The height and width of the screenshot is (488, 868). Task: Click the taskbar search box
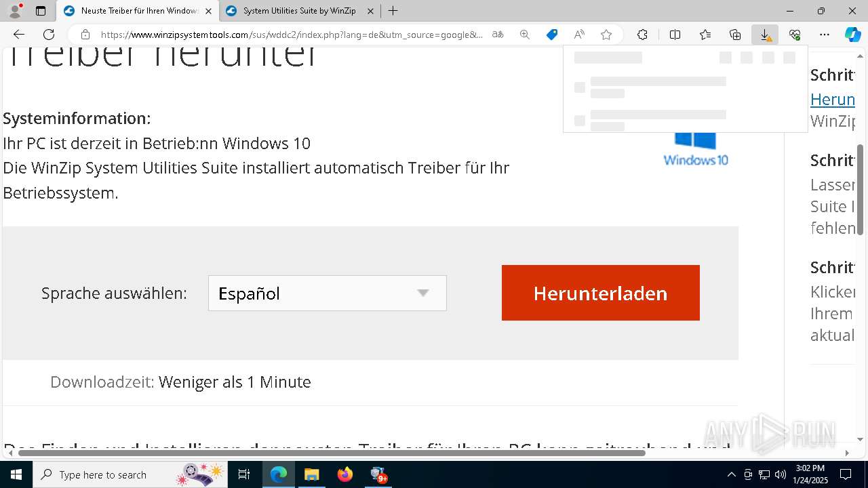pyautogui.click(x=132, y=474)
